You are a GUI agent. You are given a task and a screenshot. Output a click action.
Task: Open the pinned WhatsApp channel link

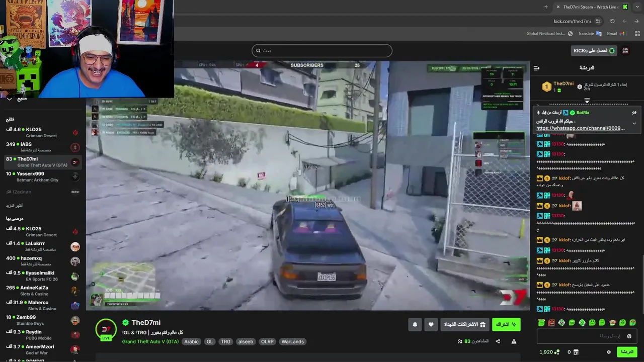click(x=580, y=128)
